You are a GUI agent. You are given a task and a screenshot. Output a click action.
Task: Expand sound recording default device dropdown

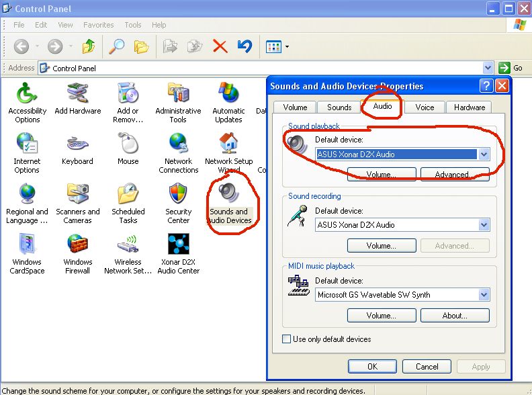click(484, 224)
